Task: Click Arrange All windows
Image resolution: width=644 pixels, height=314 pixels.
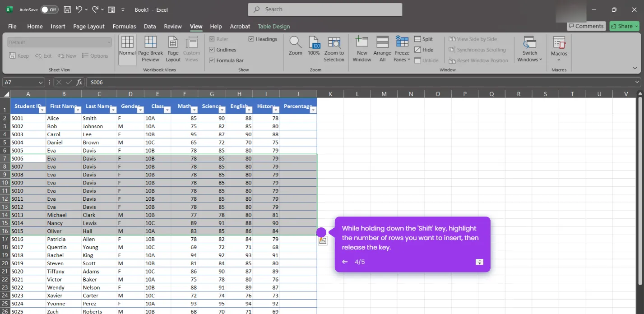Action: click(x=382, y=49)
